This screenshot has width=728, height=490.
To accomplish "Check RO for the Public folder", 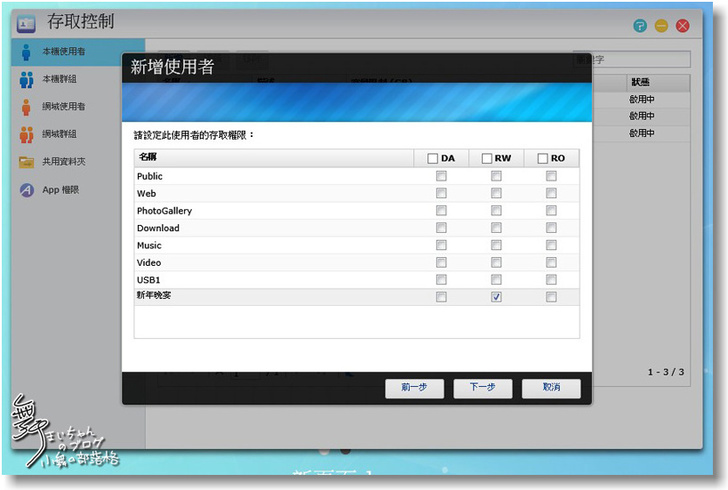I will (x=551, y=176).
